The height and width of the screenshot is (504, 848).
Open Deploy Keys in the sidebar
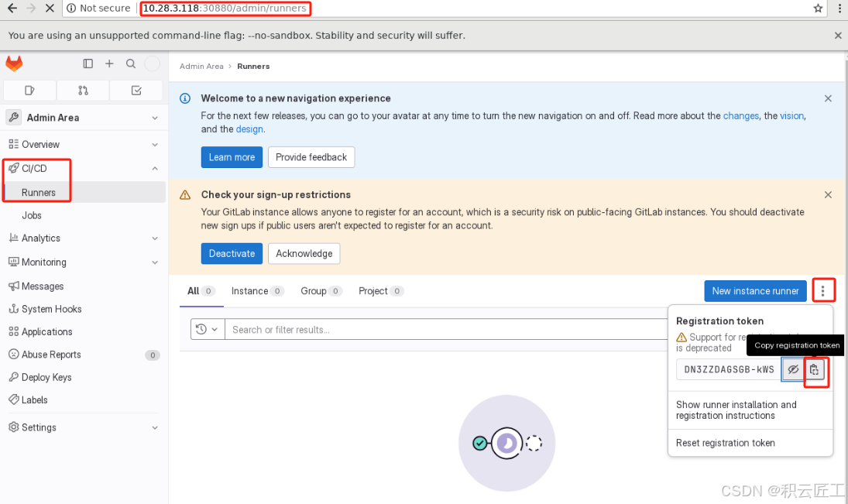pyautogui.click(x=84, y=377)
